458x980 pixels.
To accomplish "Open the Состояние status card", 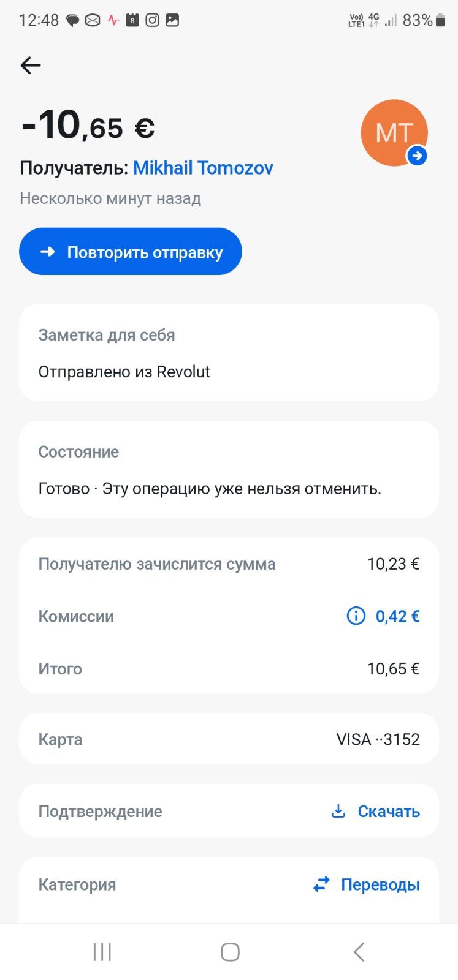I will [x=229, y=470].
